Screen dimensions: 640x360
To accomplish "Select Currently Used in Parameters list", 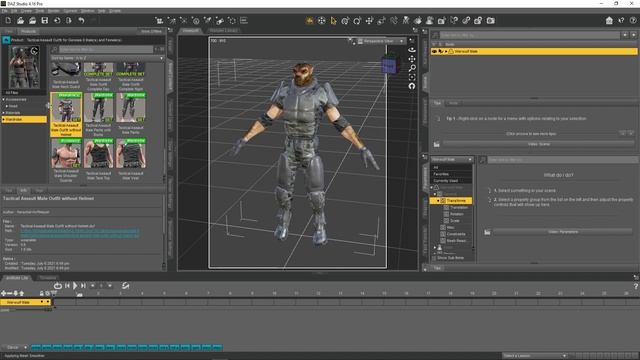I will [x=445, y=180].
